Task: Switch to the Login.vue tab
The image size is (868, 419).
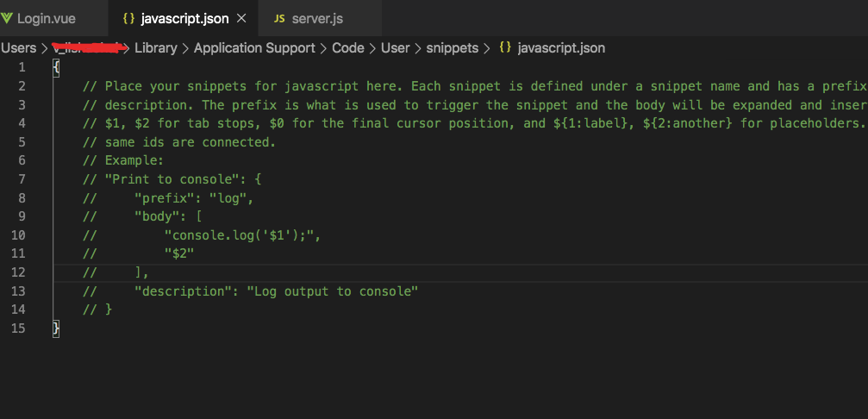Action: click(46, 18)
